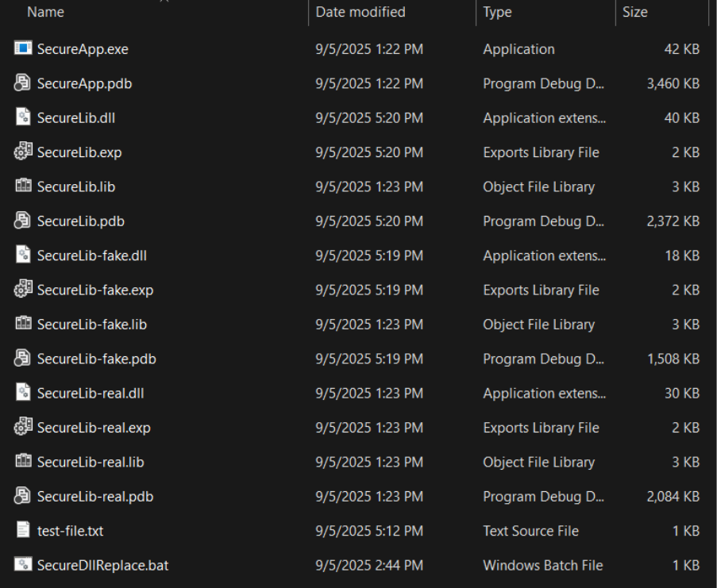Click the SecureApp.exe application icon

click(21, 49)
